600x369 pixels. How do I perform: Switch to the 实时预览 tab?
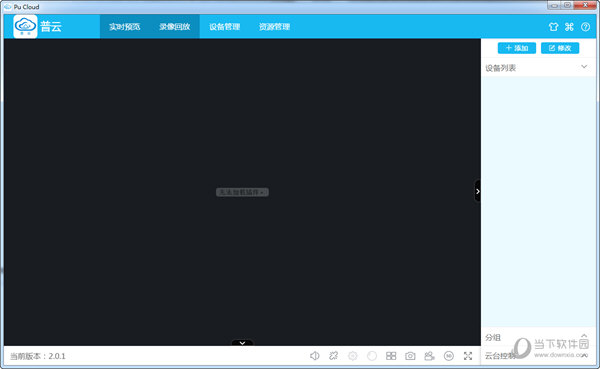pos(124,27)
